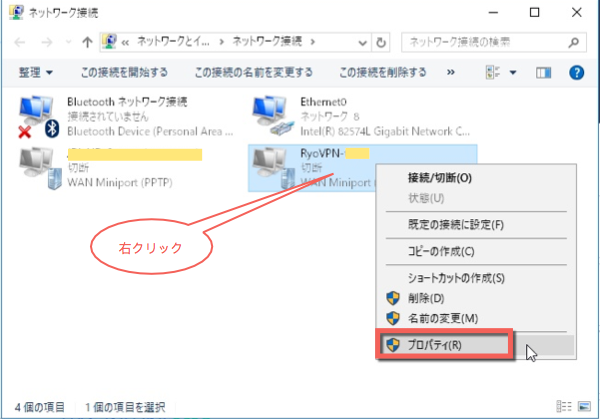
Task: Click the blue help question mark icon
Action: [576, 73]
